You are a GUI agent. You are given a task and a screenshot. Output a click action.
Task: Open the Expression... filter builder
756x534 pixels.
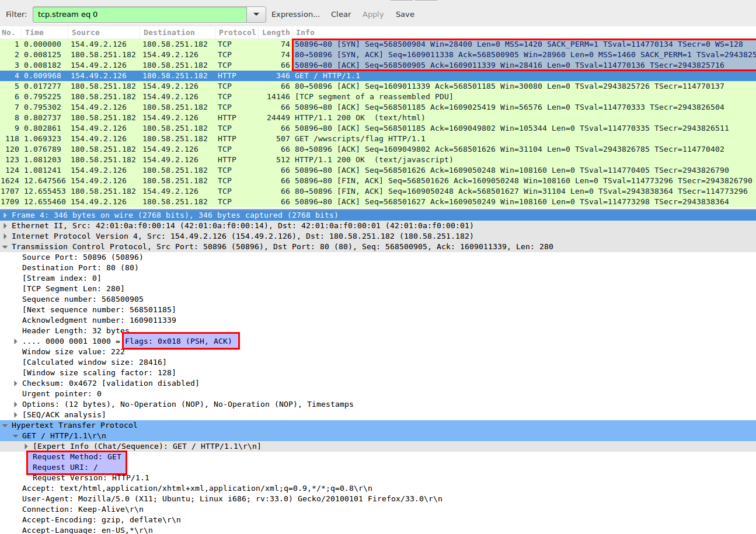[x=295, y=15]
